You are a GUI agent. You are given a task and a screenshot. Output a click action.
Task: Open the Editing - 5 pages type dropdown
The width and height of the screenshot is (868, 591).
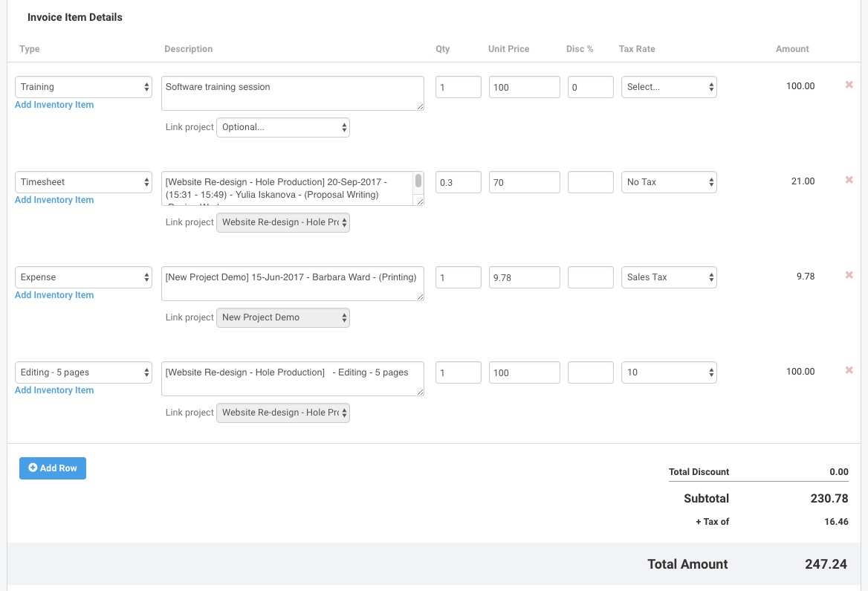pyautogui.click(x=83, y=372)
